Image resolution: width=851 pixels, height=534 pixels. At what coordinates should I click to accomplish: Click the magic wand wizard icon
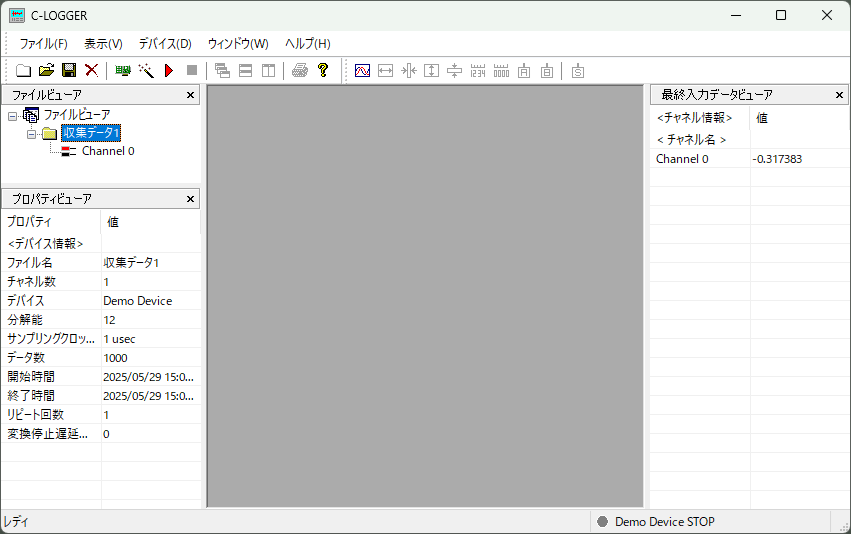[146, 70]
